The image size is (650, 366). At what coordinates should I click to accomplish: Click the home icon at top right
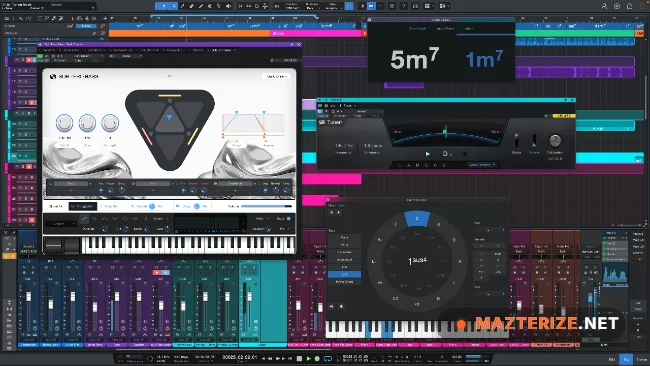click(629, 6)
